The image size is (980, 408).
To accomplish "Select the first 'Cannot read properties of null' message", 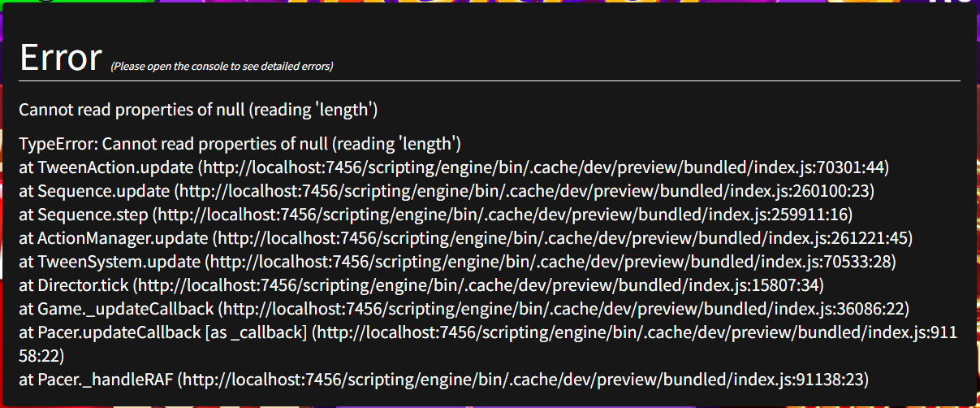I will click(x=198, y=109).
